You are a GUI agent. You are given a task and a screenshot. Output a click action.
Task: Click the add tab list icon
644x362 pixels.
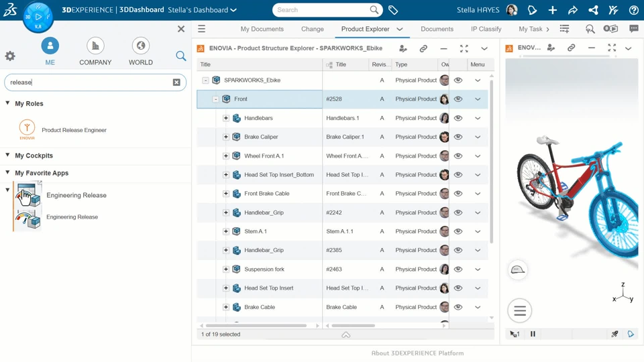[565, 29]
